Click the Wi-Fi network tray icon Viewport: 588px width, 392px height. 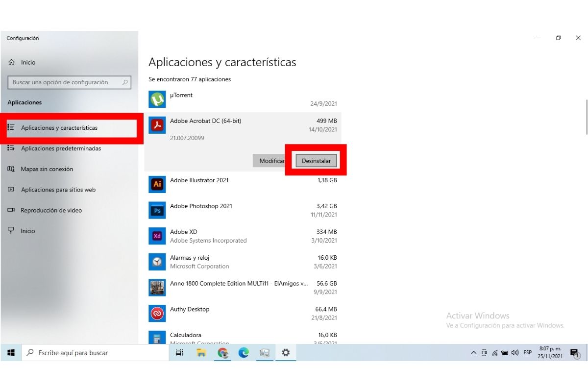[x=495, y=352]
